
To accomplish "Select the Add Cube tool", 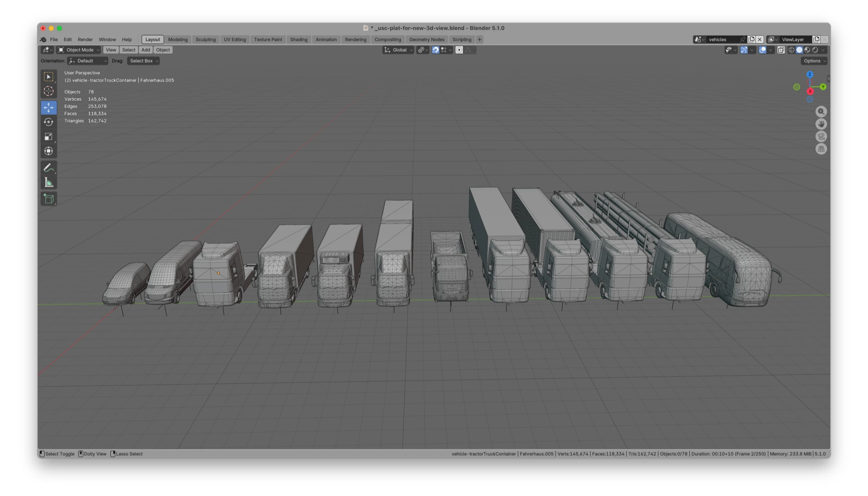I will (48, 199).
